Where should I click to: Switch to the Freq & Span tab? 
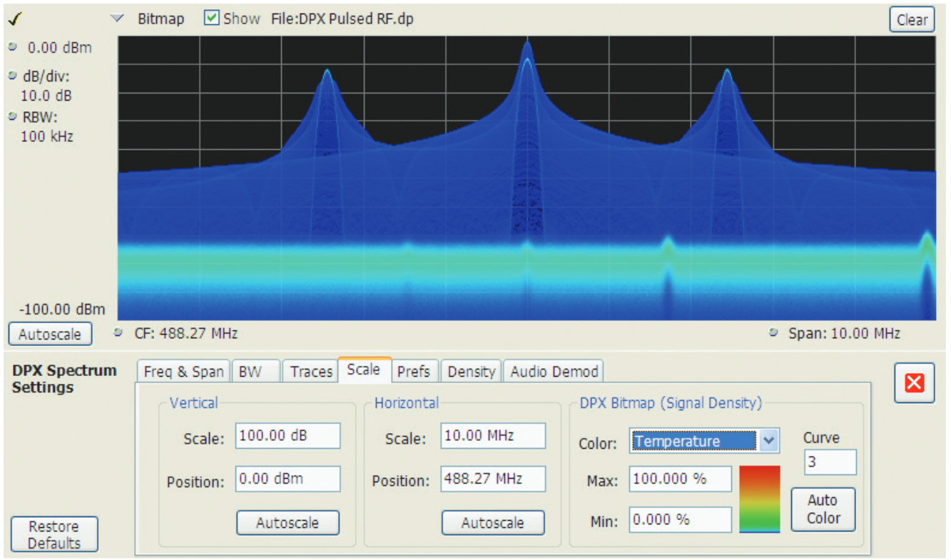point(183,371)
